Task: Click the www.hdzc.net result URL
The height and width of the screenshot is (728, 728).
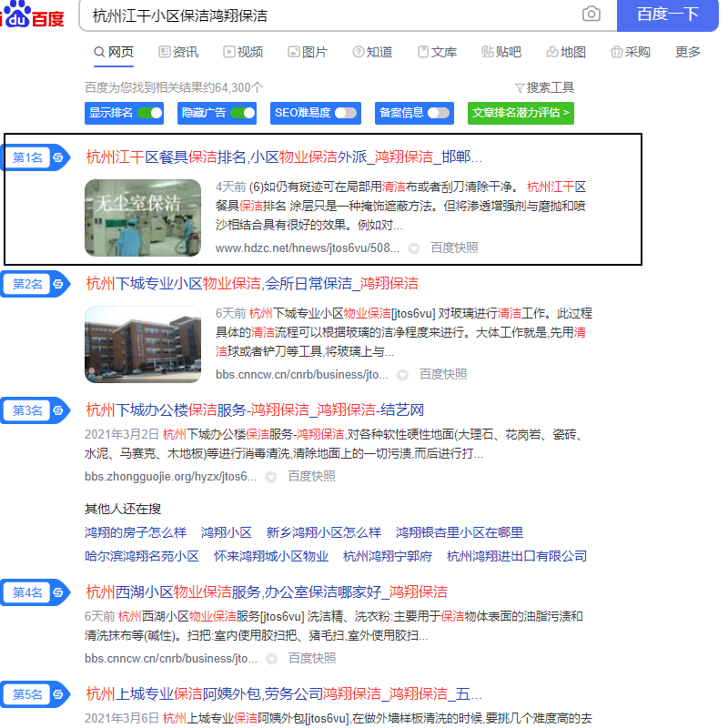Action: [x=308, y=248]
